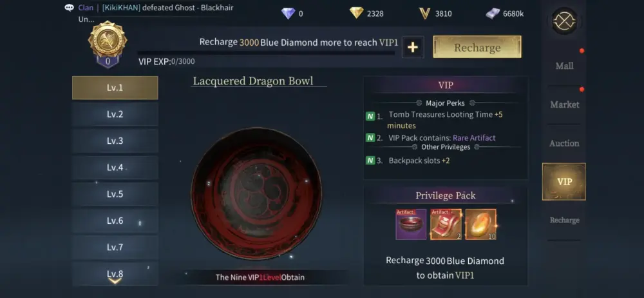Select the bowl artifact in Privilege Pack

coord(411,224)
